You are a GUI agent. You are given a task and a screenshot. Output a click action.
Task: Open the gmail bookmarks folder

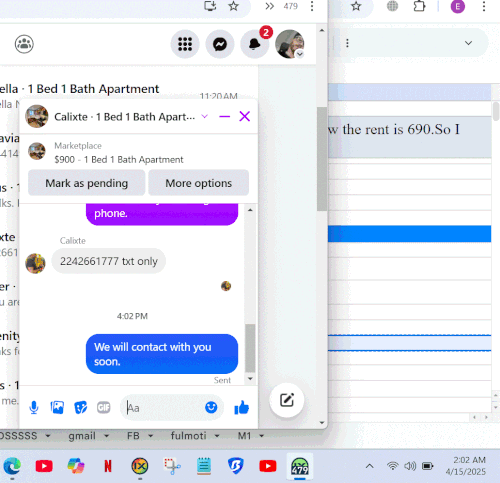click(89, 436)
